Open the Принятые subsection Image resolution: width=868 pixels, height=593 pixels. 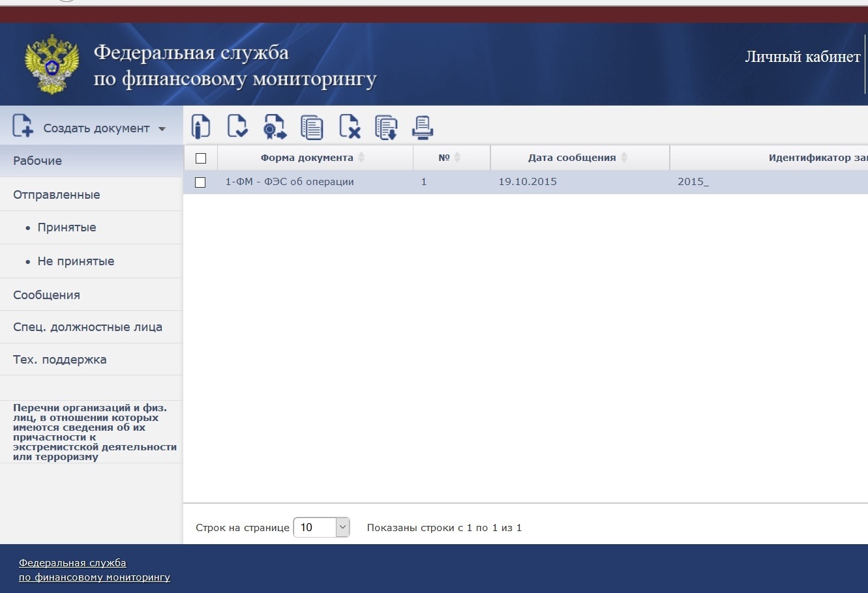tap(91, 227)
